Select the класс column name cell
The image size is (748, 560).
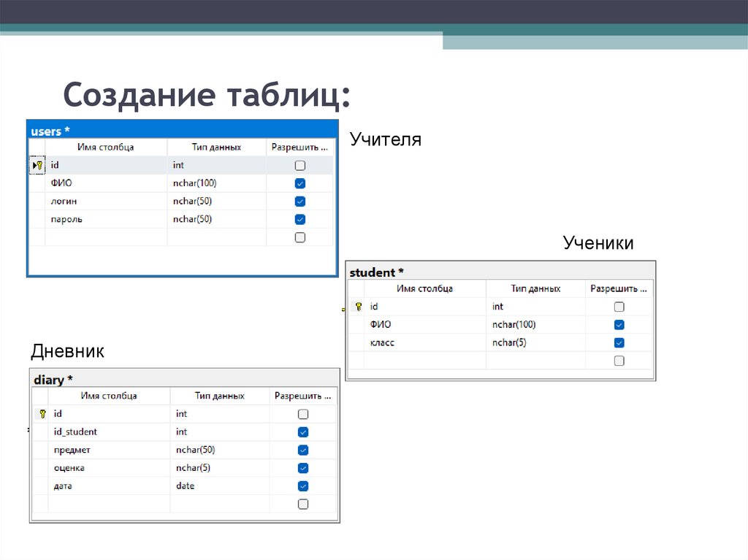tap(425, 342)
